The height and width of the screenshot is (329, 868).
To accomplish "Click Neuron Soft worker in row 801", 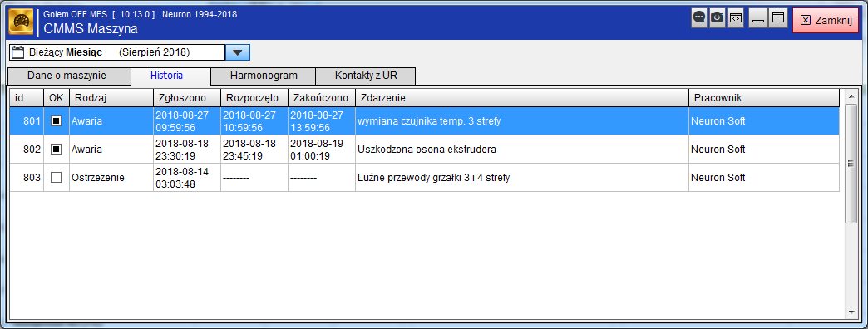I will tap(764, 120).
